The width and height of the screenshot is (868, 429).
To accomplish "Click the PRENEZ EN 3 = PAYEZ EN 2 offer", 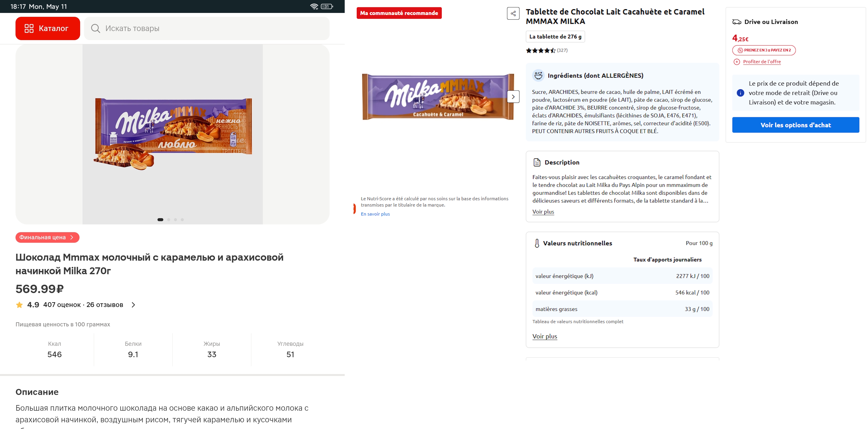I will click(x=764, y=50).
